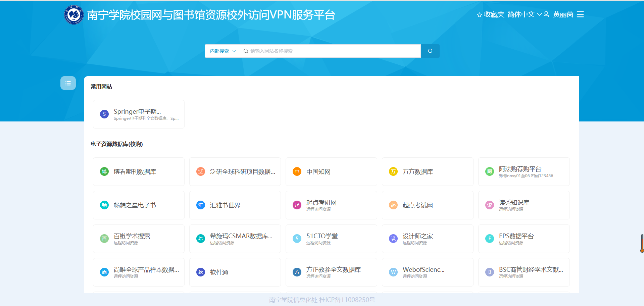644x306 pixels.
Task: Click the 读秀知识库 pink icon
Action: (x=490, y=205)
